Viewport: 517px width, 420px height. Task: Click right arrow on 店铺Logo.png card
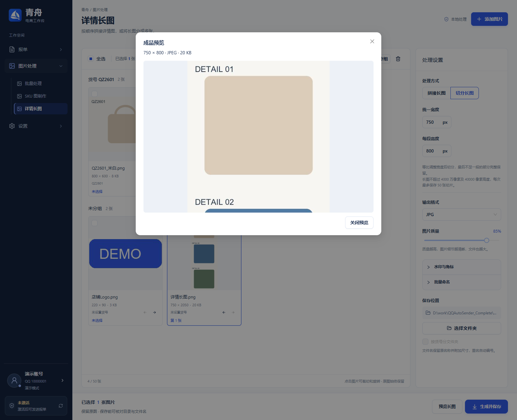click(154, 312)
